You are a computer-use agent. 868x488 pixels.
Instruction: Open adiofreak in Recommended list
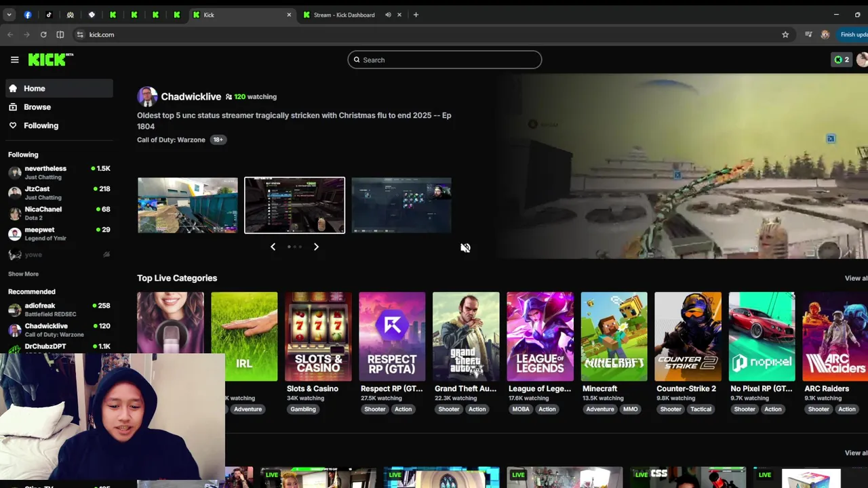click(x=60, y=310)
